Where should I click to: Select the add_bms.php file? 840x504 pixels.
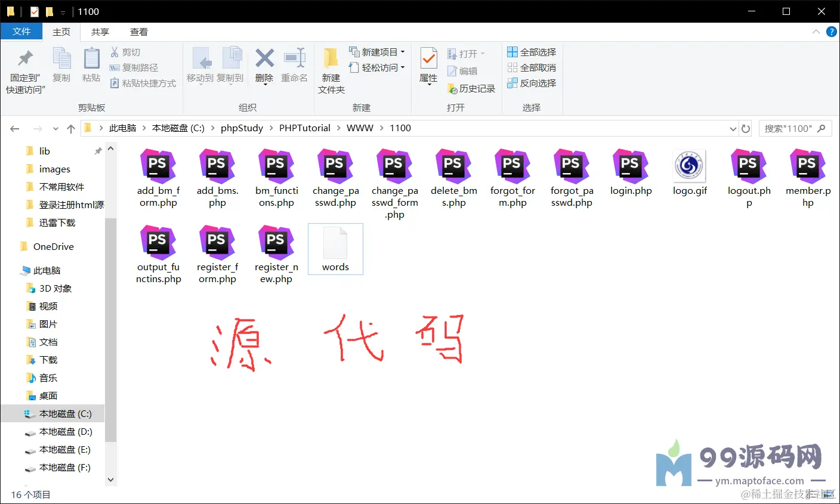point(217,178)
